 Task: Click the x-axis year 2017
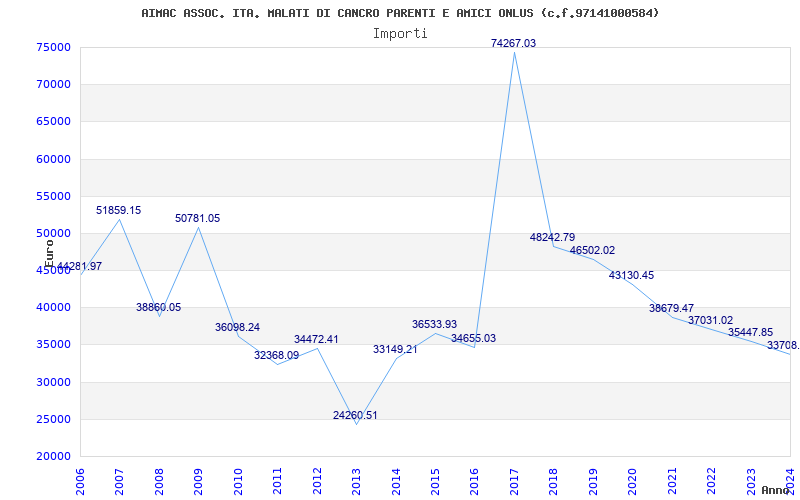tap(514, 481)
